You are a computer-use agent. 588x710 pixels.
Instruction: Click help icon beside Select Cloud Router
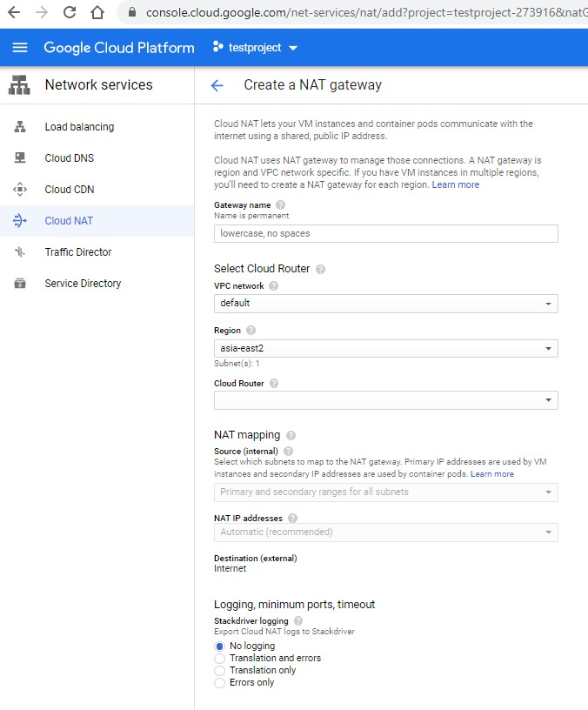(320, 269)
